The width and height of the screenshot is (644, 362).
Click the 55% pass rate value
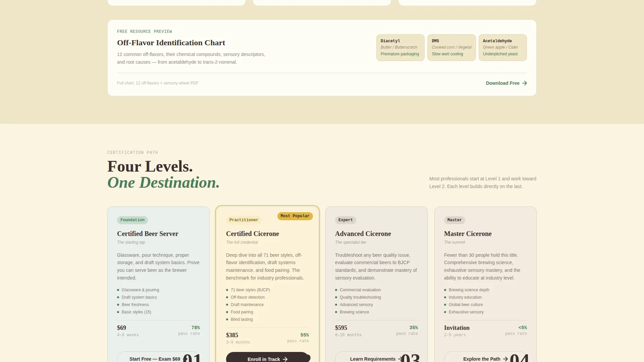tap(305, 335)
